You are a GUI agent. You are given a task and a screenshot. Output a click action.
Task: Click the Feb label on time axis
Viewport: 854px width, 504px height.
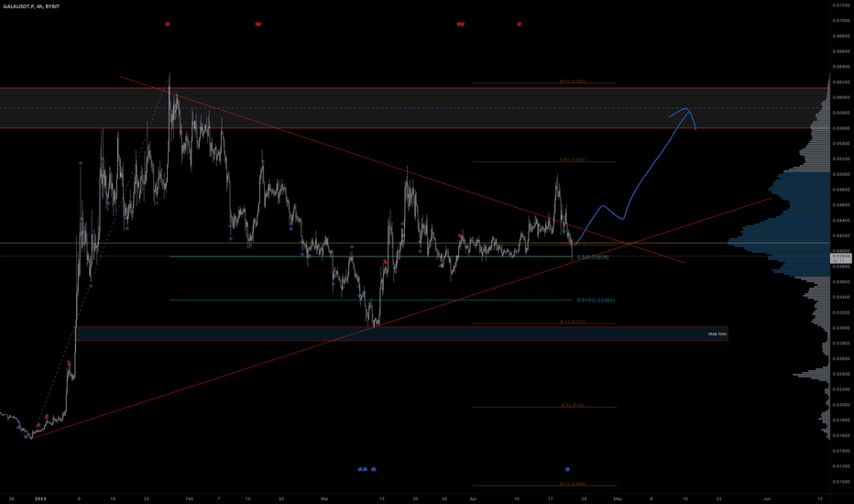[x=189, y=499]
